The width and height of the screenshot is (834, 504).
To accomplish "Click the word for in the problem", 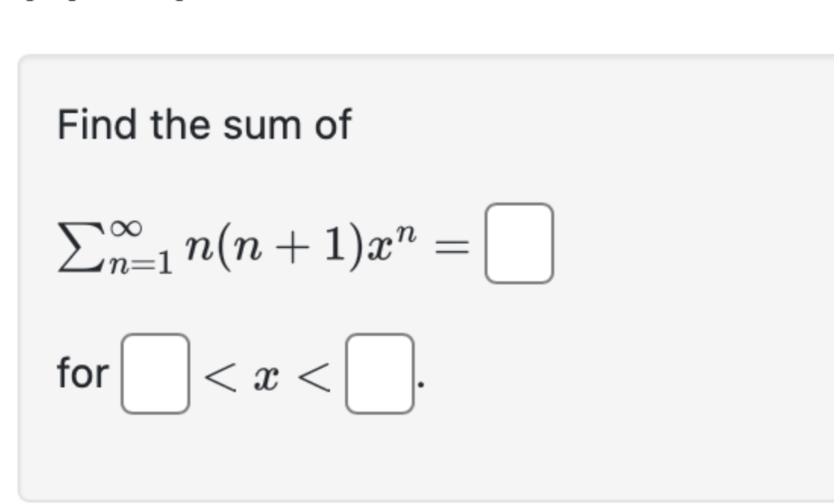I will pyautogui.click(x=83, y=371).
